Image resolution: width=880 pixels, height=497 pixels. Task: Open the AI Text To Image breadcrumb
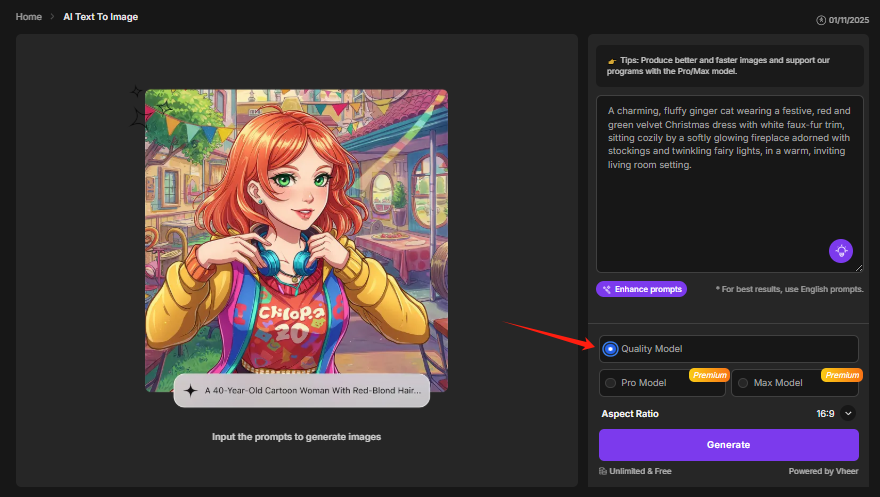tap(99, 17)
